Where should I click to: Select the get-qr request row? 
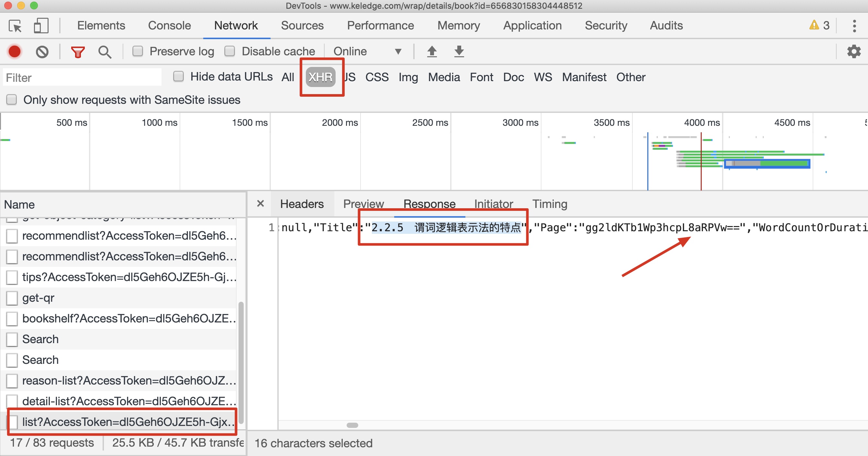[38, 298]
